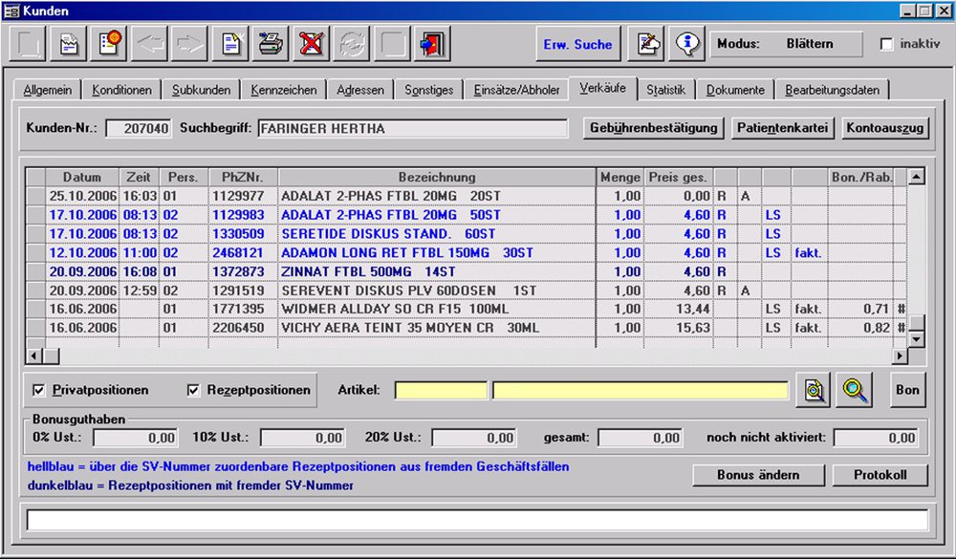Open the Konditionen tab
Viewport: 956px width, 560px height.
[x=122, y=90]
